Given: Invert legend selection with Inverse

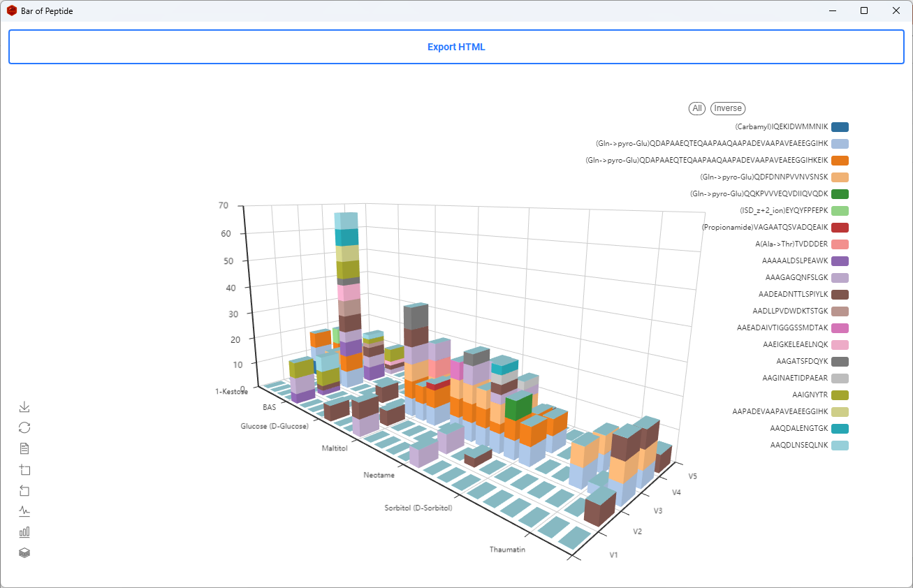Looking at the screenshot, I should pyautogui.click(x=728, y=108).
